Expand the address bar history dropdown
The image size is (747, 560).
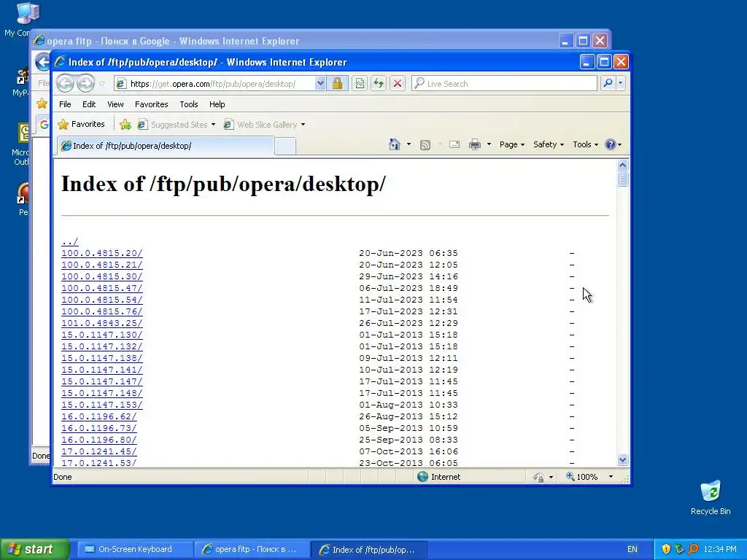(x=320, y=84)
